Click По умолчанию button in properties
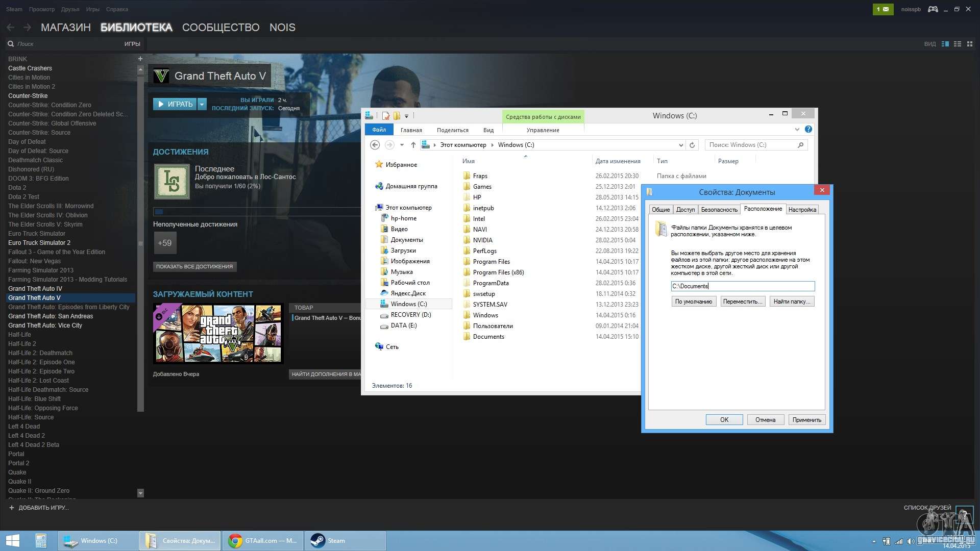Screen dimensions: 980x551 coord(694,302)
